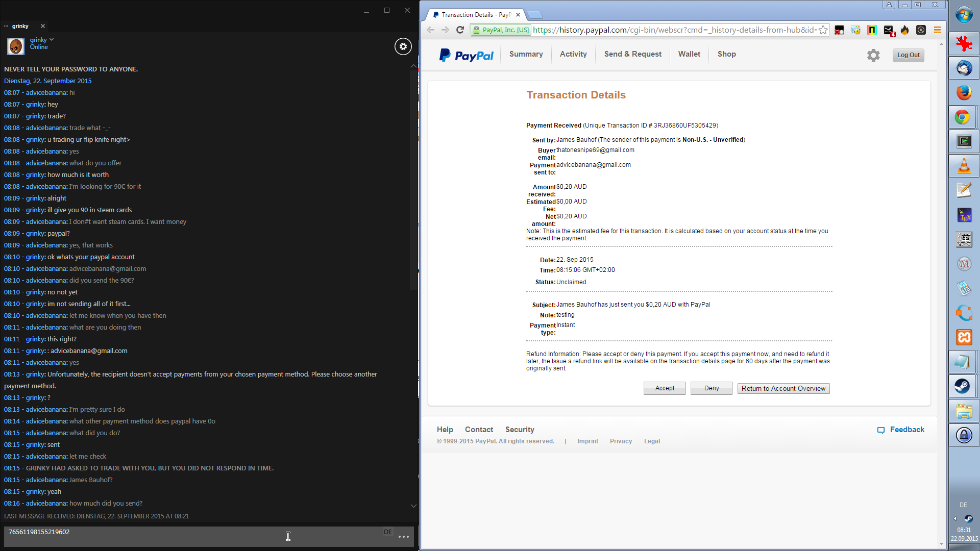Open chat input options ellipsis
The image size is (980, 551).
(404, 537)
